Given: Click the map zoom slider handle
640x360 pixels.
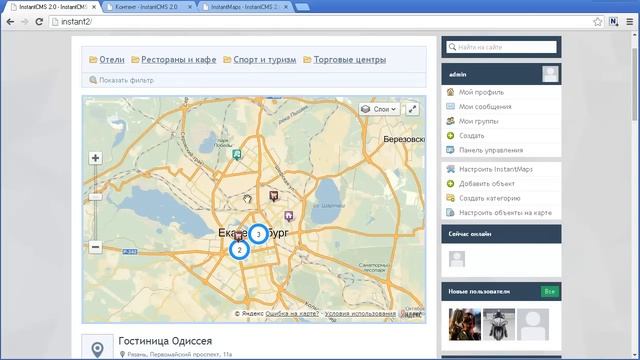Looking at the screenshot, I should [x=95, y=197].
